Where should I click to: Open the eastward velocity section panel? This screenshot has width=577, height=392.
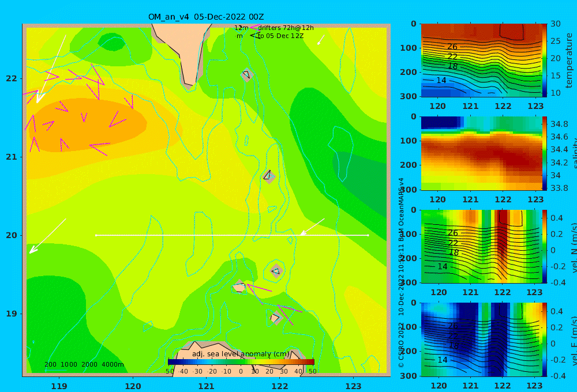click(x=481, y=340)
